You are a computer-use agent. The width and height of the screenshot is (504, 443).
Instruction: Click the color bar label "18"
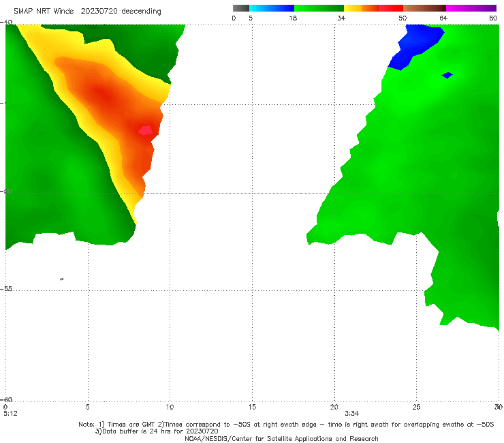293,18
